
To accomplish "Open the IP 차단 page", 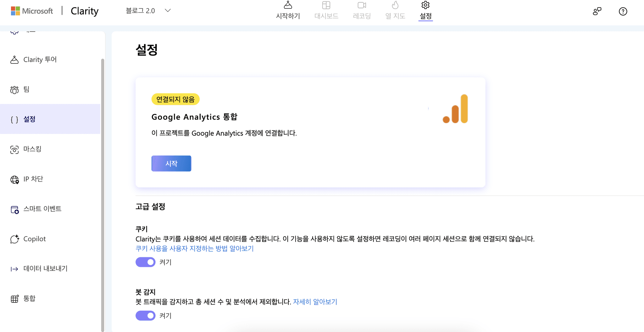I will (x=50, y=179).
